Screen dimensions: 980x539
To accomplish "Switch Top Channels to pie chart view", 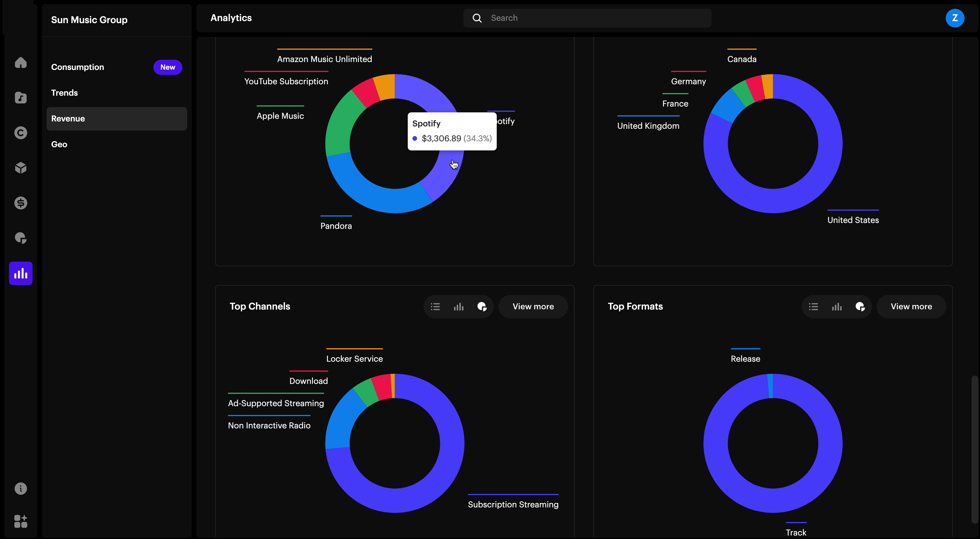I will [482, 306].
